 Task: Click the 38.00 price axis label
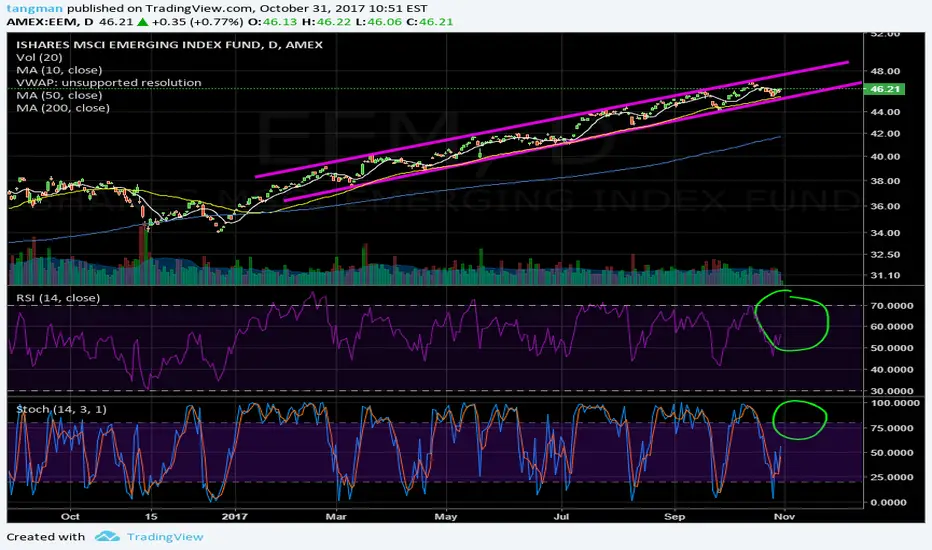pyautogui.click(x=885, y=181)
